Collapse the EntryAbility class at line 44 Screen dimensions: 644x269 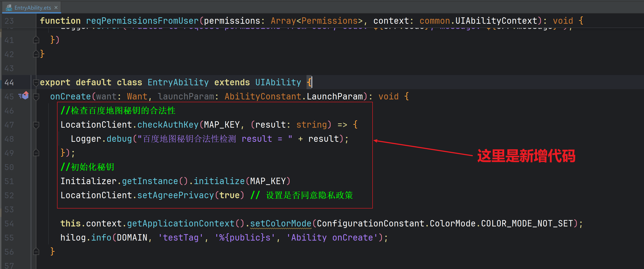(36, 82)
